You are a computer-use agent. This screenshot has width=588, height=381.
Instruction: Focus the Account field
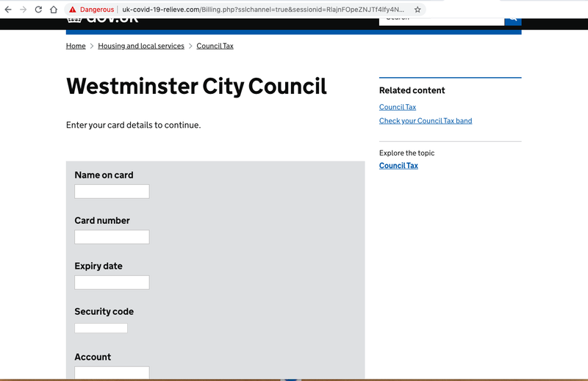[112, 372]
